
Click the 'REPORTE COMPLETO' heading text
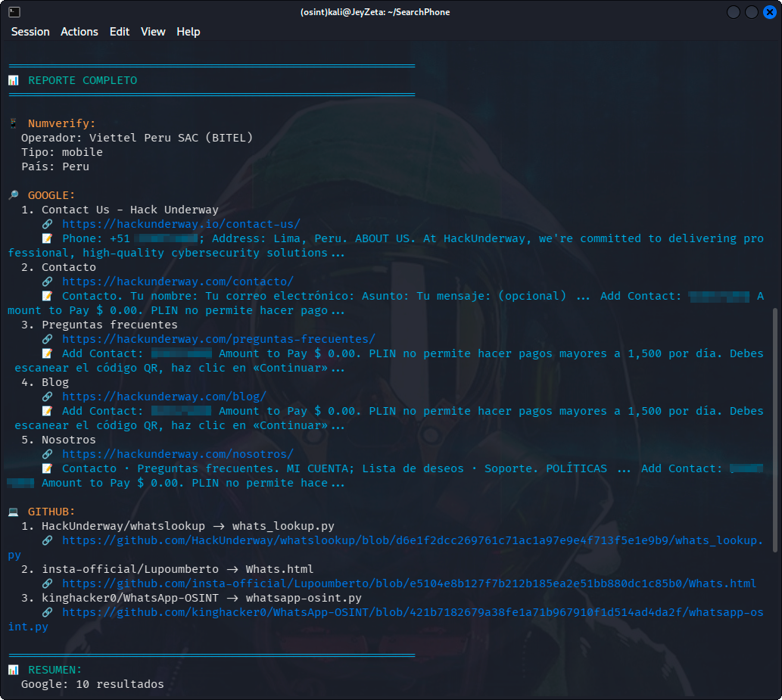tap(83, 80)
